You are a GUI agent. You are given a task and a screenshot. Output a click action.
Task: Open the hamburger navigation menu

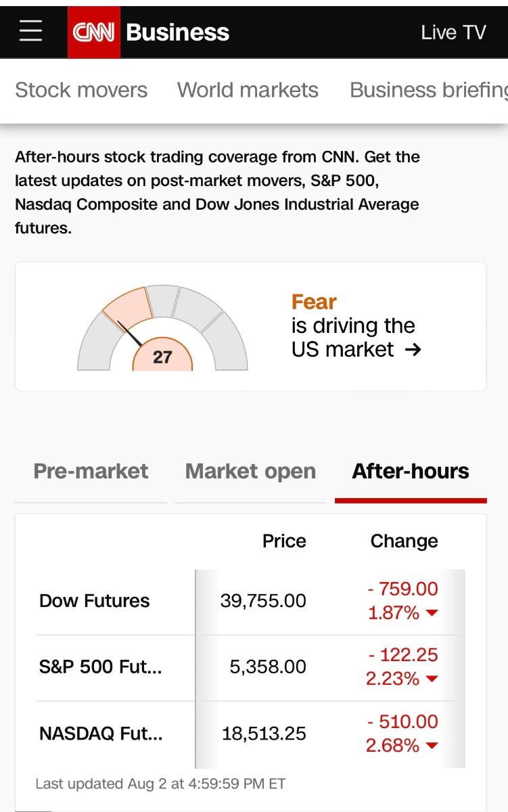(30, 32)
